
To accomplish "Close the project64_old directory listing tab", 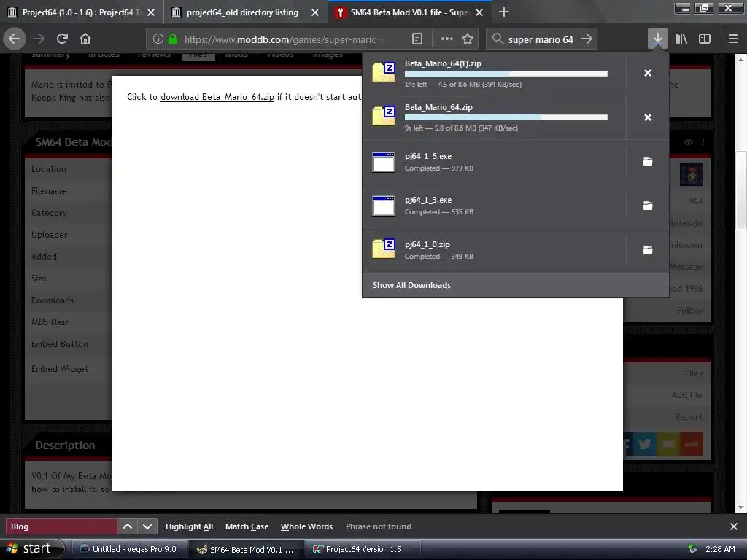I will tap(315, 13).
